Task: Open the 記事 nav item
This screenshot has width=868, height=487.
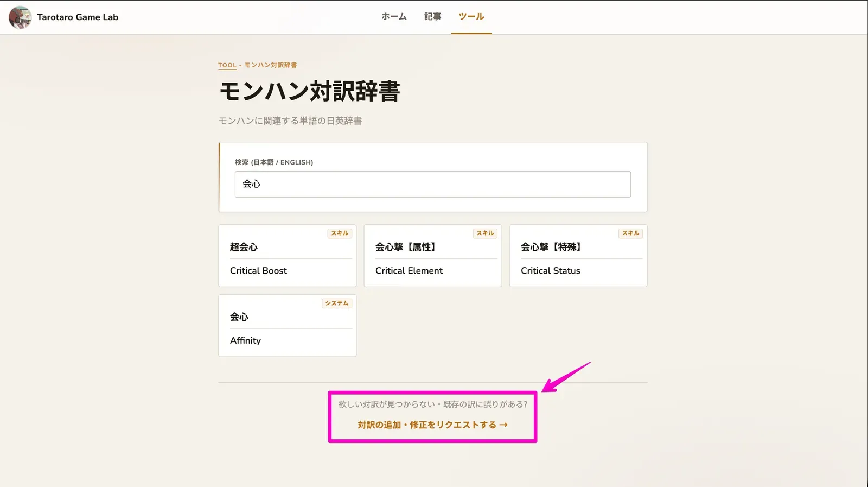Action: click(432, 17)
